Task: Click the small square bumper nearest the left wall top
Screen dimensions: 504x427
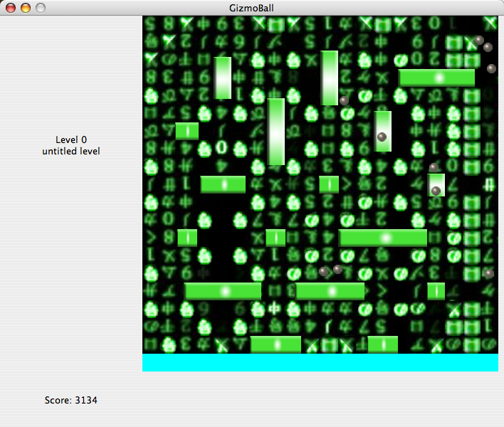Action: point(187,131)
